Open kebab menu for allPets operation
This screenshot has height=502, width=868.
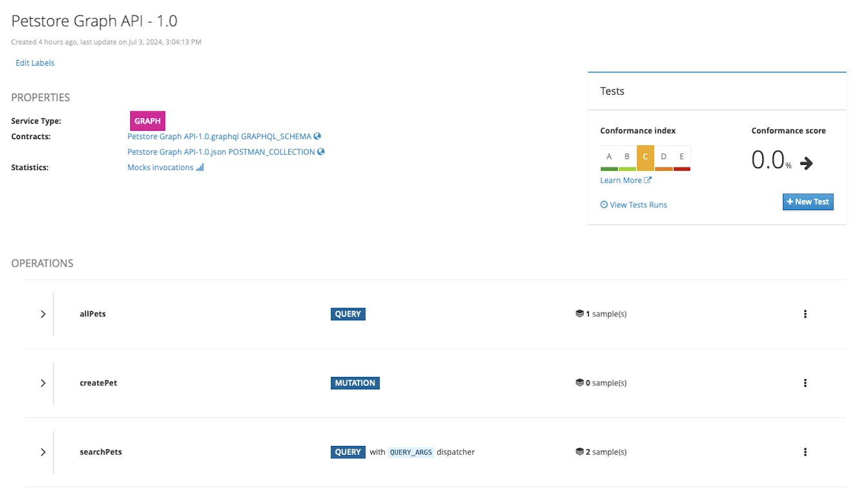pyautogui.click(x=805, y=314)
